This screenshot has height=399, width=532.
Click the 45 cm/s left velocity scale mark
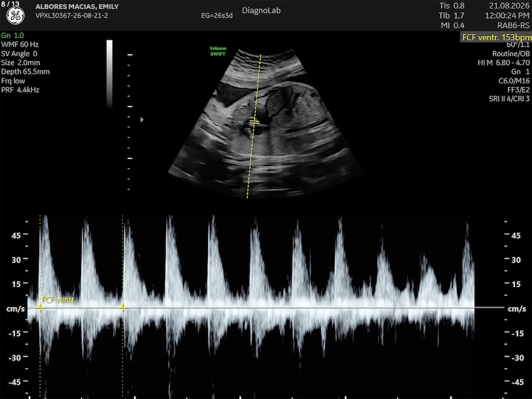click(16, 235)
